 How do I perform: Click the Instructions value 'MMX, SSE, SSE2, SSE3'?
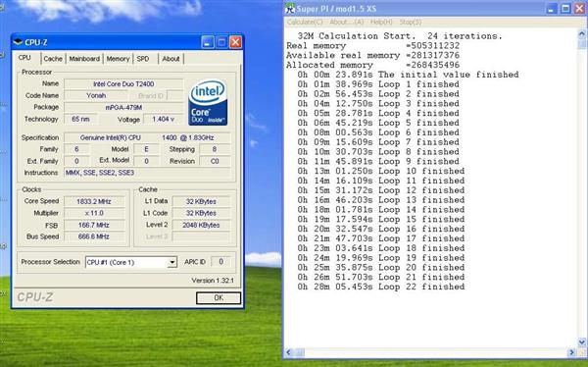point(147,173)
